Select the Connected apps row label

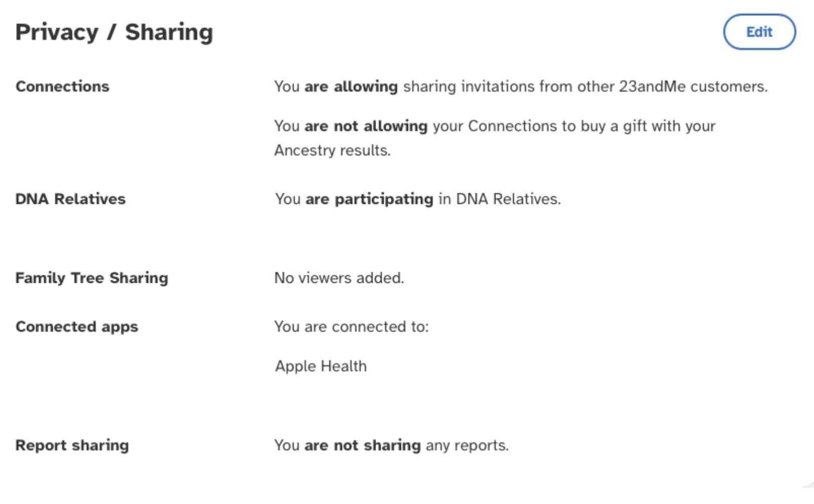pyautogui.click(x=76, y=326)
